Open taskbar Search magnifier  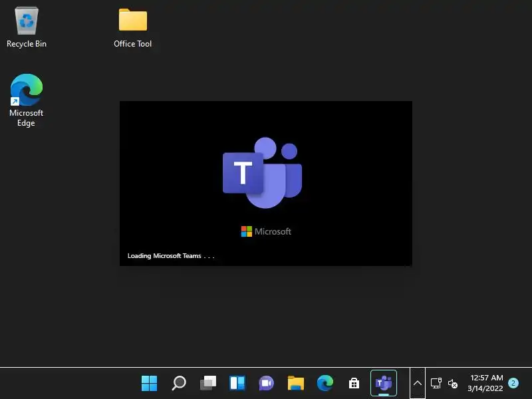tap(178, 384)
